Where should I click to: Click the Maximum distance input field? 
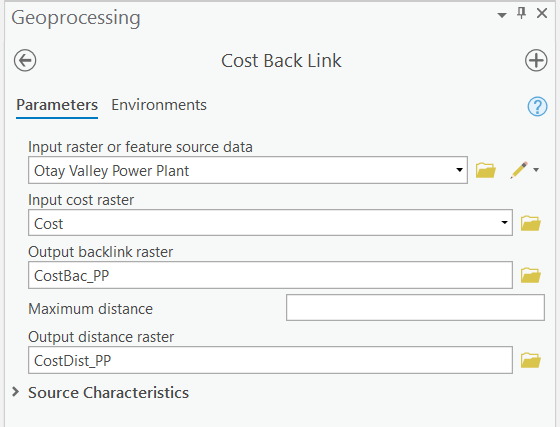point(415,308)
